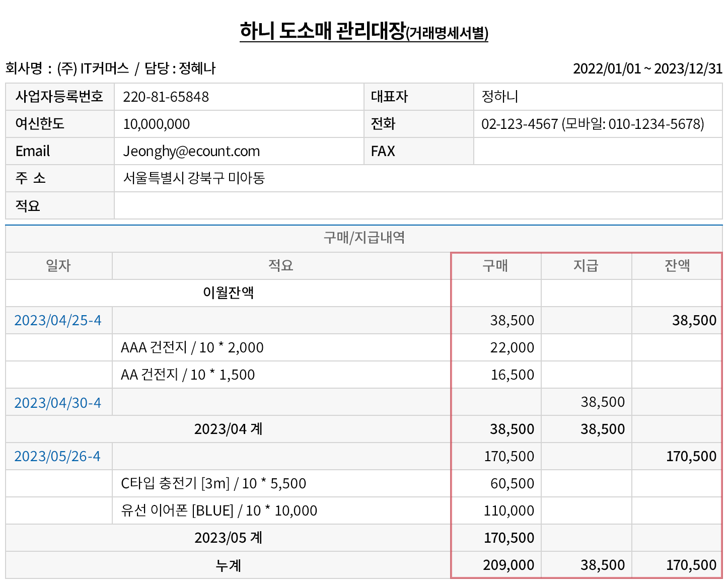Open the 2023/04/30-4 statement link
Screen dimensions: 728x584
[x=57, y=403]
